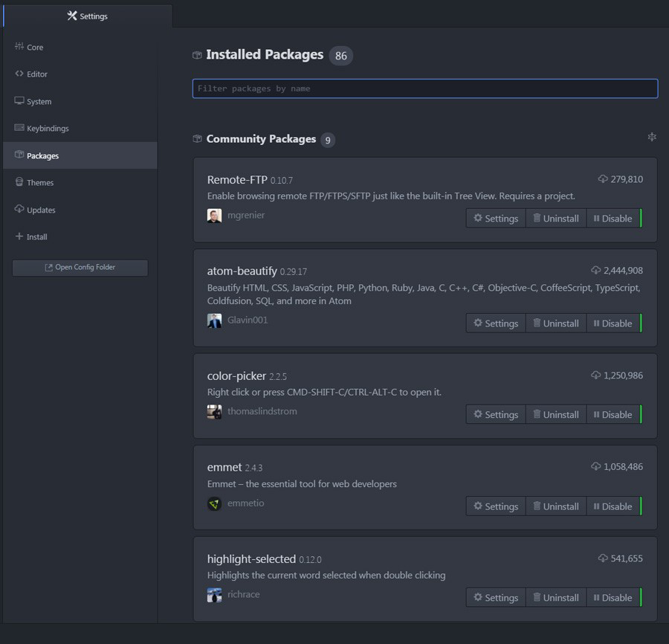The image size is (669, 644).
Task: Open the highlight-selected package title
Action: pyautogui.click(x=251, y=559)
